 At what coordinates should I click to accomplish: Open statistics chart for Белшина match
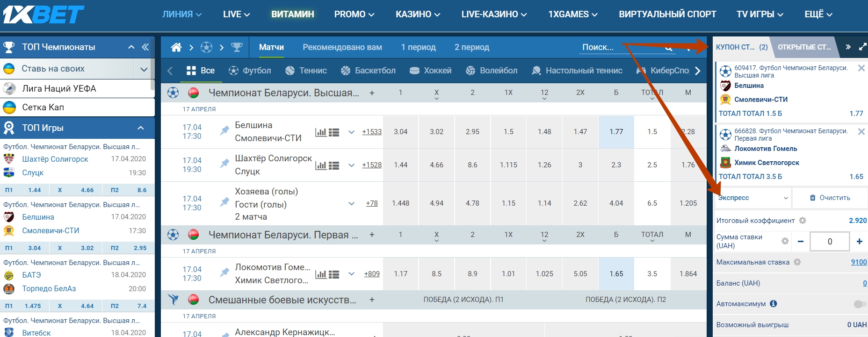[321, 132]
